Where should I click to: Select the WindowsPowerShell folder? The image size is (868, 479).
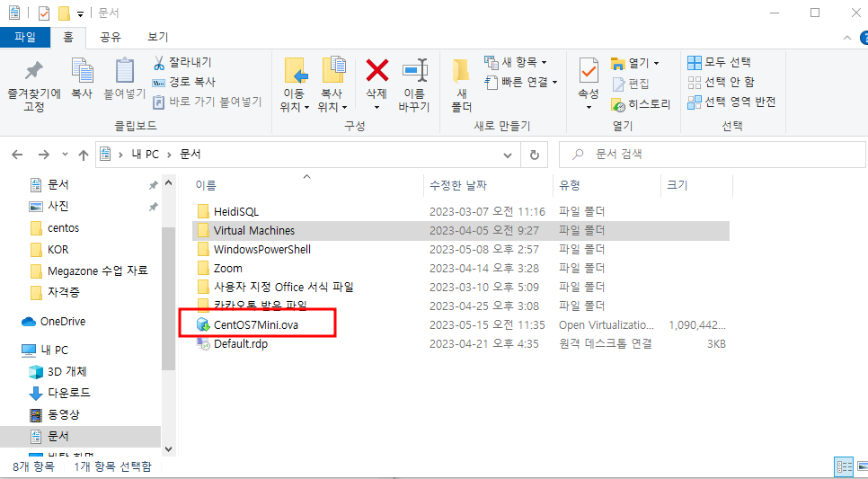[x=262, y=249]
